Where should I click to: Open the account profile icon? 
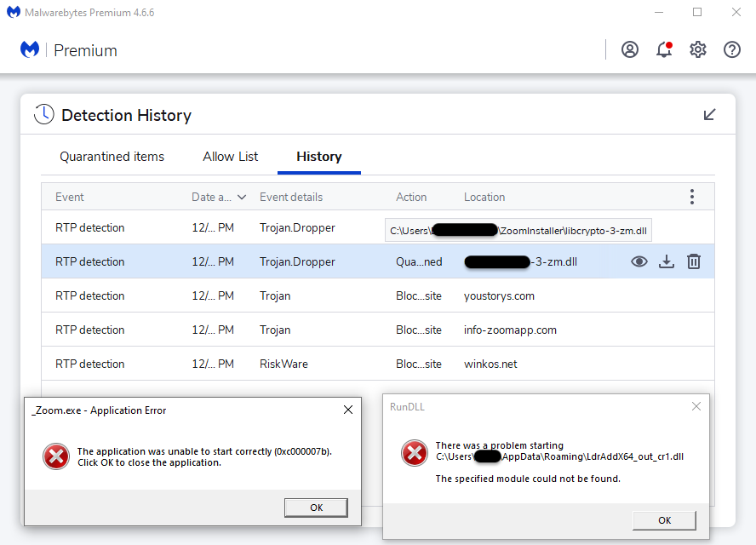tap(630, 49)
